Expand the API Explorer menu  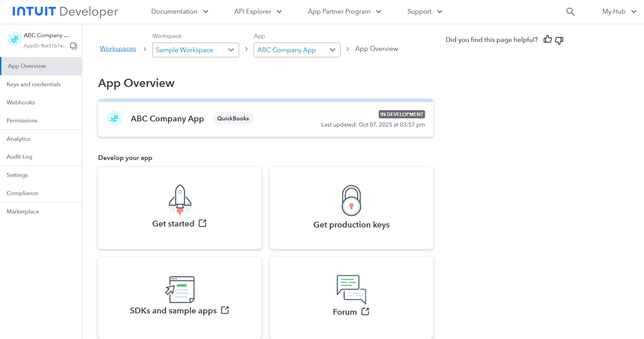click(x=258, y=12)
